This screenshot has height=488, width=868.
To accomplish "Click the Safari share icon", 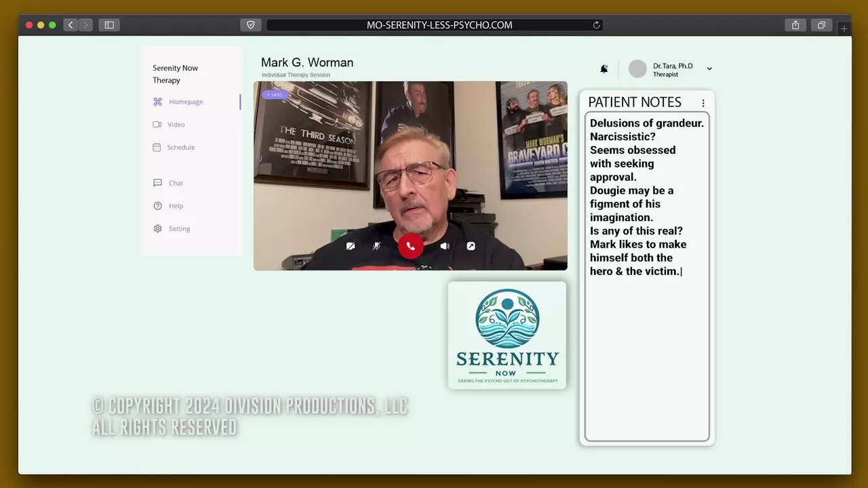I will point(795,25).
